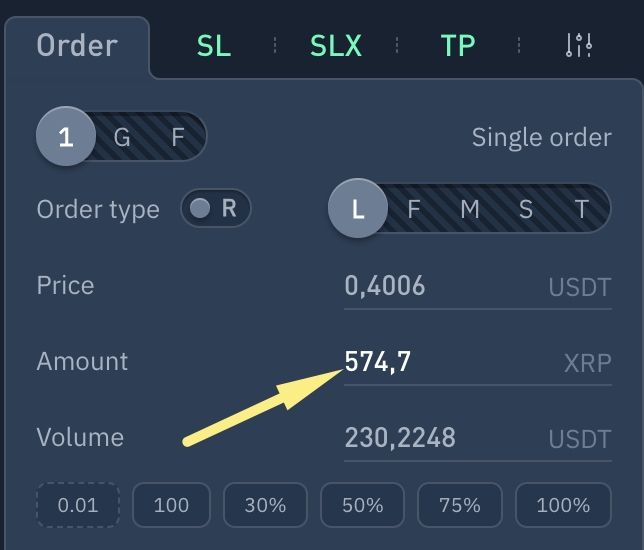
Task: Open the sliders settings icon tab
Action: [579, 45]
